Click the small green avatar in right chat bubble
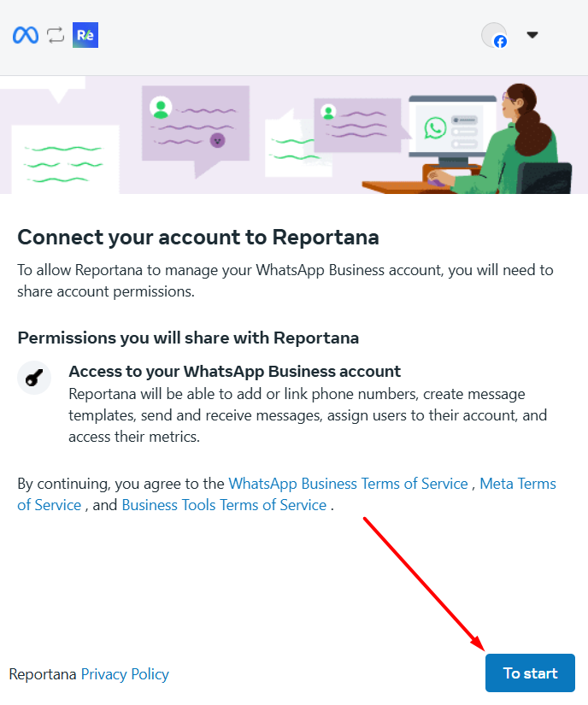Screen dimensions: 588x705 pyautogui.click(x=329, y=111)
